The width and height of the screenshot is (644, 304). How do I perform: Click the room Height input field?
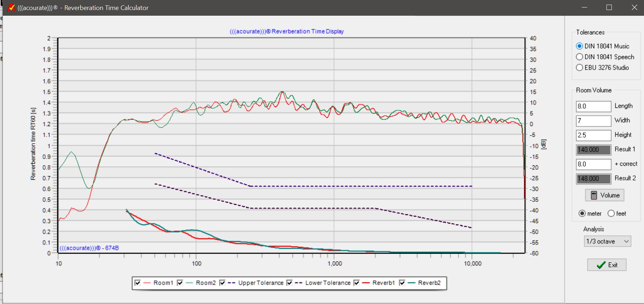[x=594, y=135]
